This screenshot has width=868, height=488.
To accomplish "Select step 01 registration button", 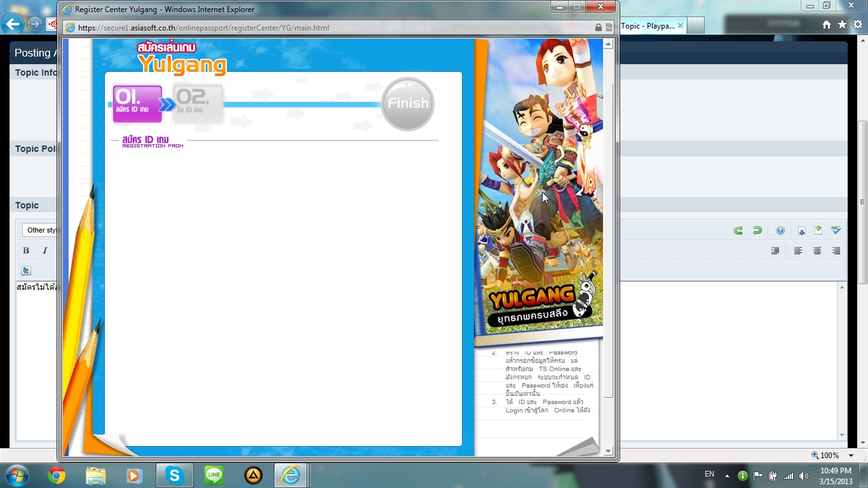I will 137,104.
